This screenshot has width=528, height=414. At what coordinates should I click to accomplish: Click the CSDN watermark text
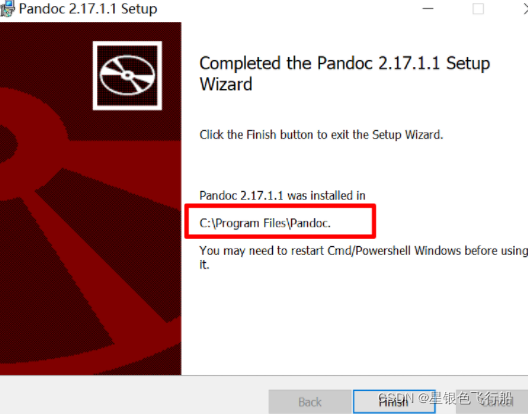(445, 398)
